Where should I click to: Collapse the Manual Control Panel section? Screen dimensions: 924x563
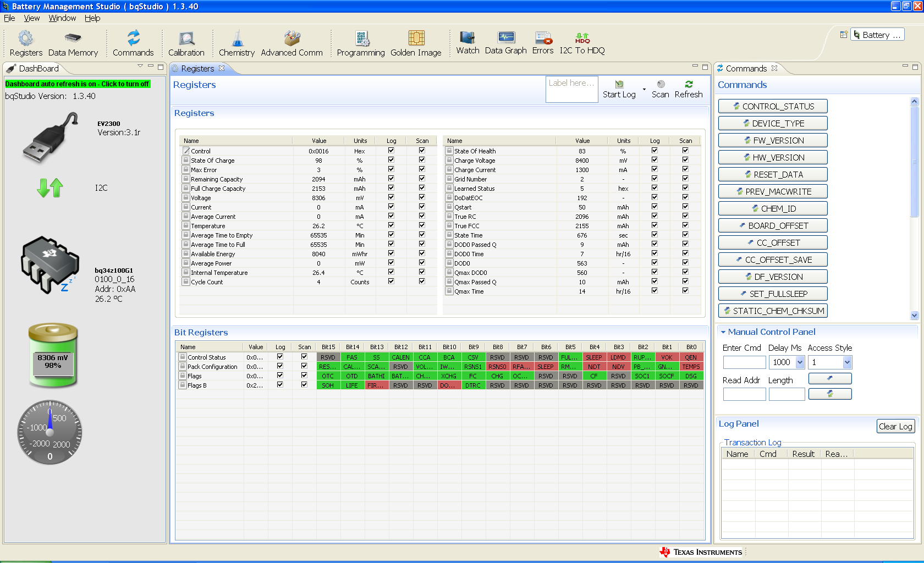(723, 332)
